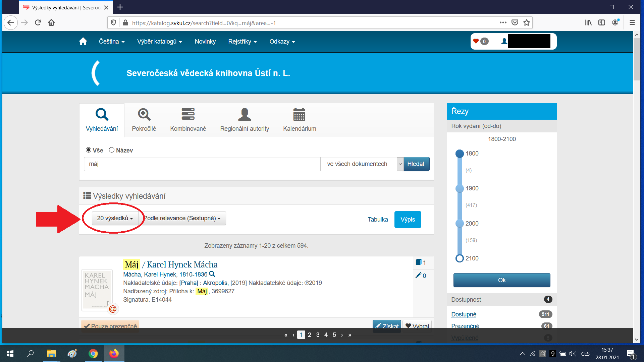Open Firefox account icon
Screen dimensions: 644x362
point(615,23)
